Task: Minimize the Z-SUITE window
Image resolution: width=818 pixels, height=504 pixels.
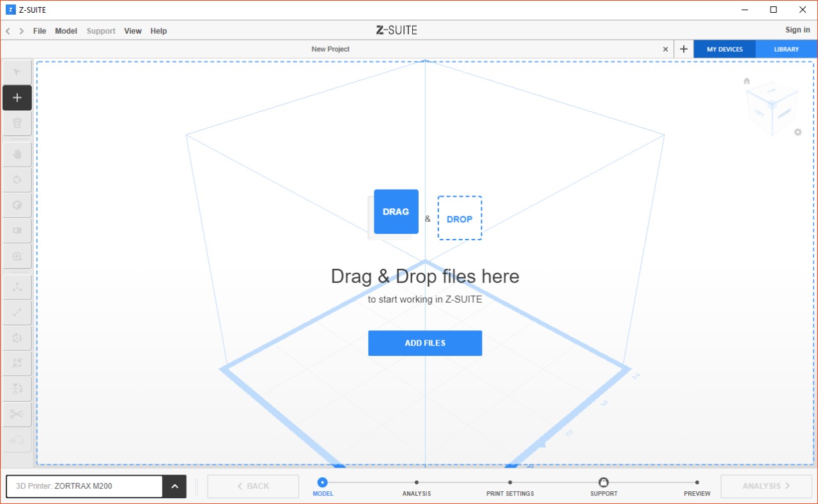Action: tap(745, 10)
